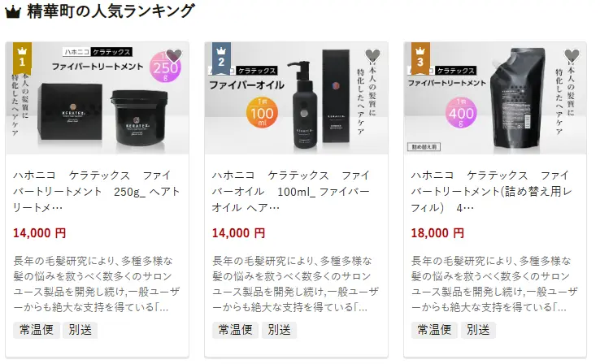This screenshot has width=600, height=364.
Task: Click the rank 3 bronze crown badge
Action: coord(420,58)
